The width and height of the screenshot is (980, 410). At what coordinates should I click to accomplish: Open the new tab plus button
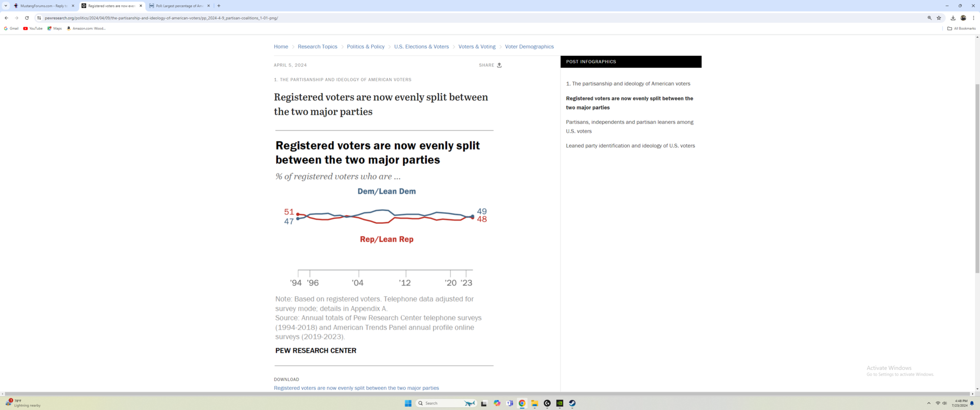coord(219,6)
